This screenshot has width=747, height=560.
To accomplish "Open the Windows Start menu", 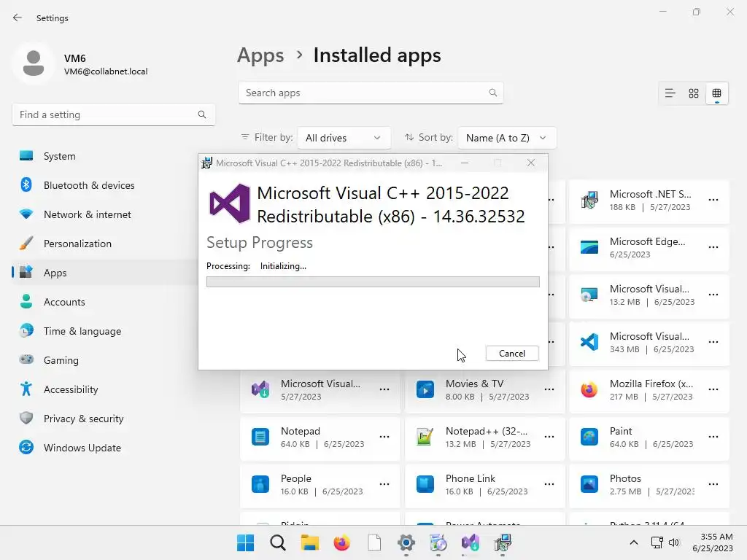I will tap(245, 542).
